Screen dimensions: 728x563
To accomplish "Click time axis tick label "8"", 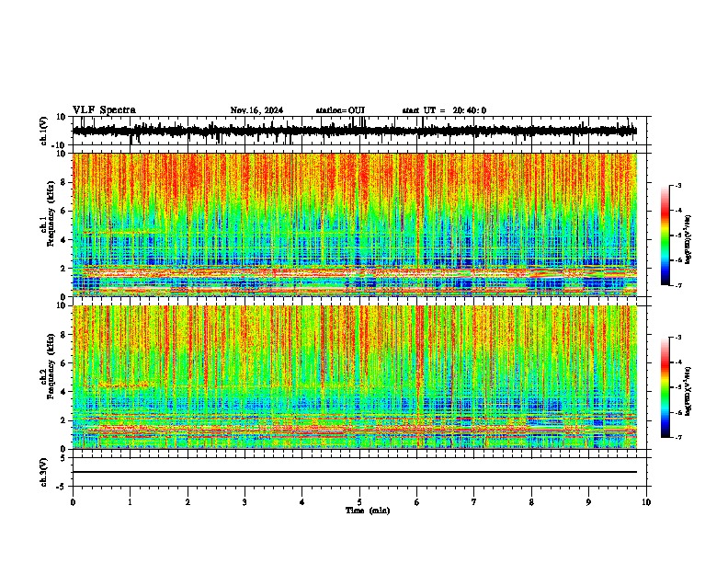I will click(531, 502).
